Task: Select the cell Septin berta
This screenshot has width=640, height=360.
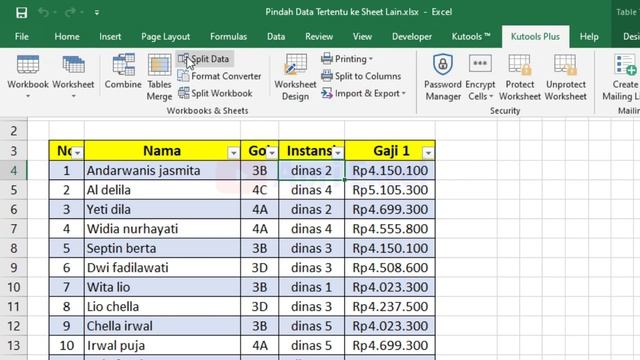Action: tap(162, 248)
